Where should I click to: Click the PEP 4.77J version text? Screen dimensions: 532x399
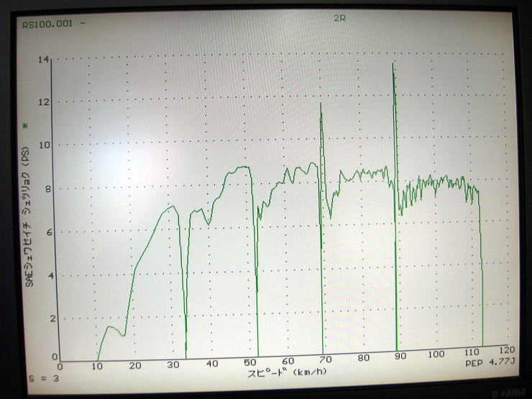[490, 362]
